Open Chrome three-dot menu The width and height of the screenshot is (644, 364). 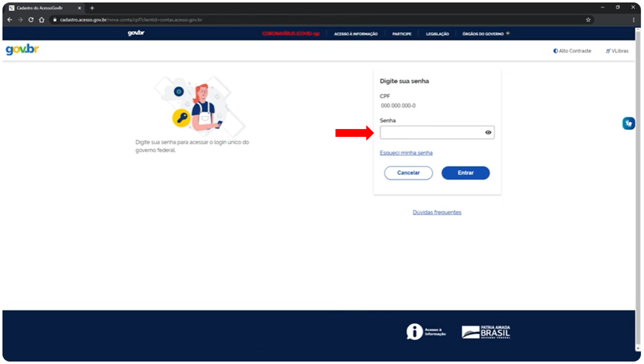coord(633,20)
